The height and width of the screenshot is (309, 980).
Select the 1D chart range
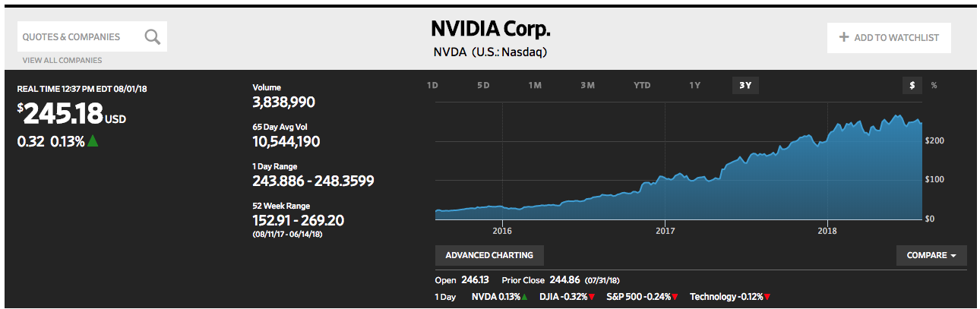click(432, 85)
